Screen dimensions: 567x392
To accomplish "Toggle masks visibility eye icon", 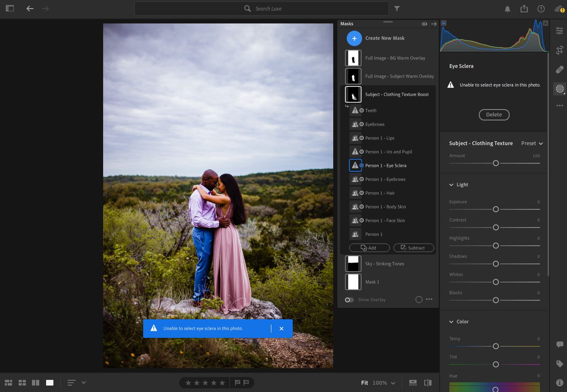I will click(x=424, y=24).
